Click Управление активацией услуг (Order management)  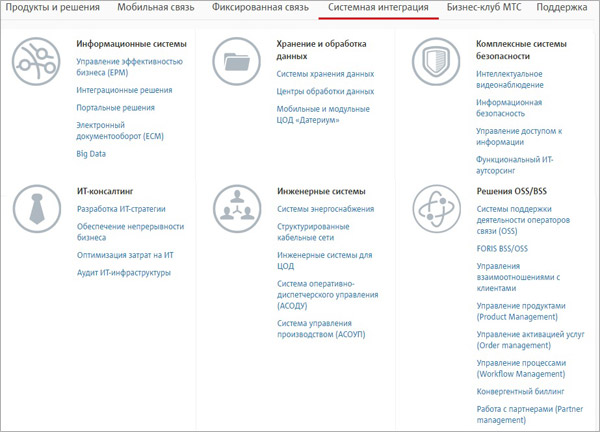(531, 340)
